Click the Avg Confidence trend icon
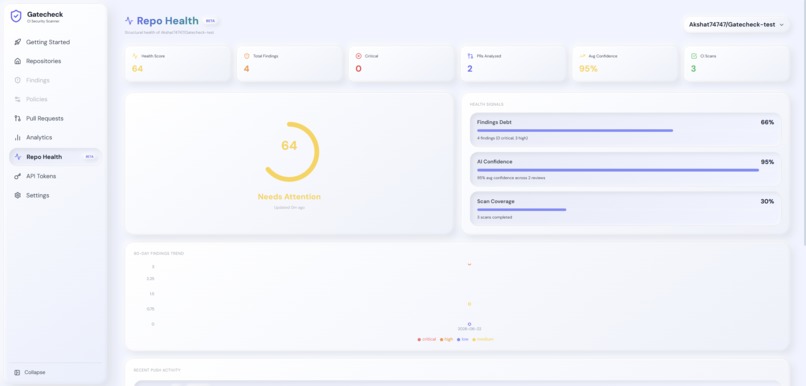The height and width of the screenshot is (386, 806). 582,56
